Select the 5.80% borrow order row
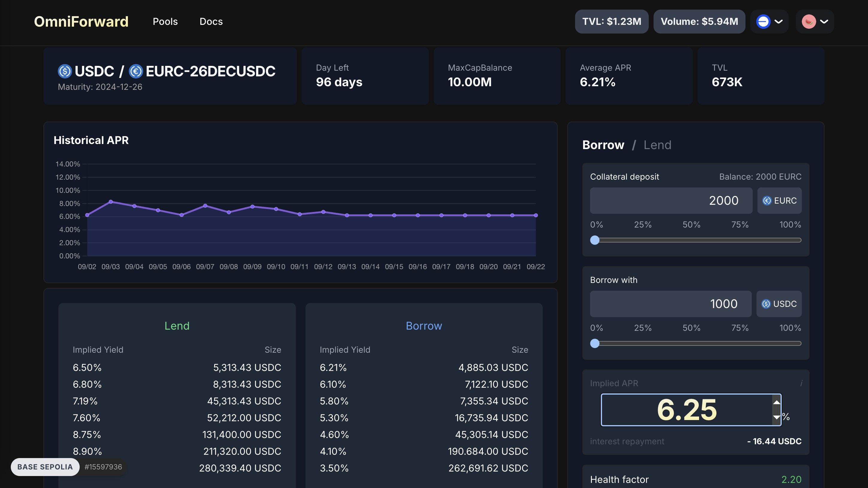Screen dimensions: 868x488 tap(424, 401)
